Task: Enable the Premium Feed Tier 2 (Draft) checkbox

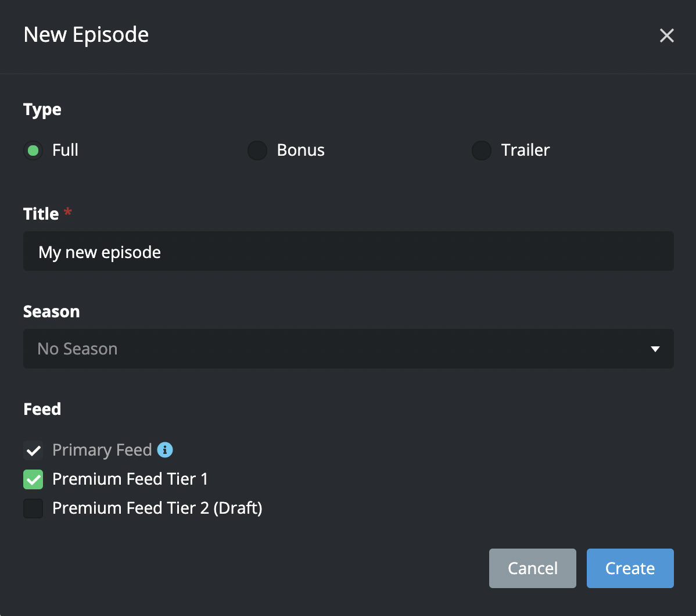Action: 33,508
